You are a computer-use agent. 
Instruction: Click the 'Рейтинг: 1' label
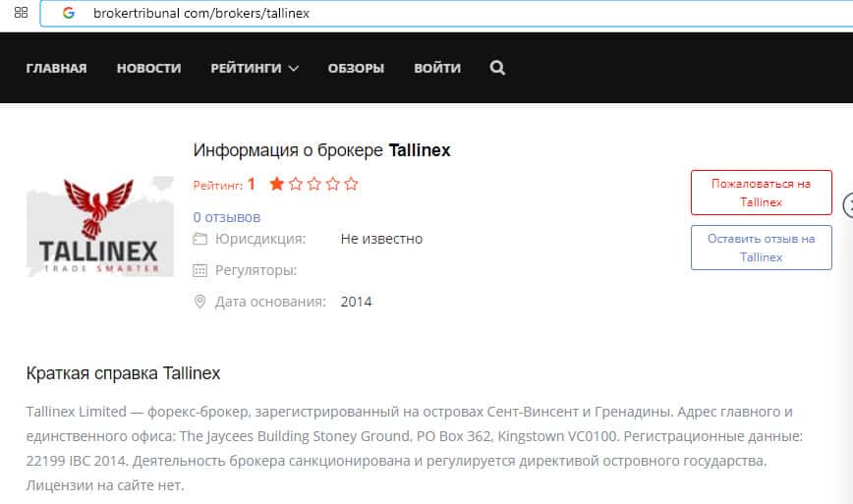tap(224, 185)
